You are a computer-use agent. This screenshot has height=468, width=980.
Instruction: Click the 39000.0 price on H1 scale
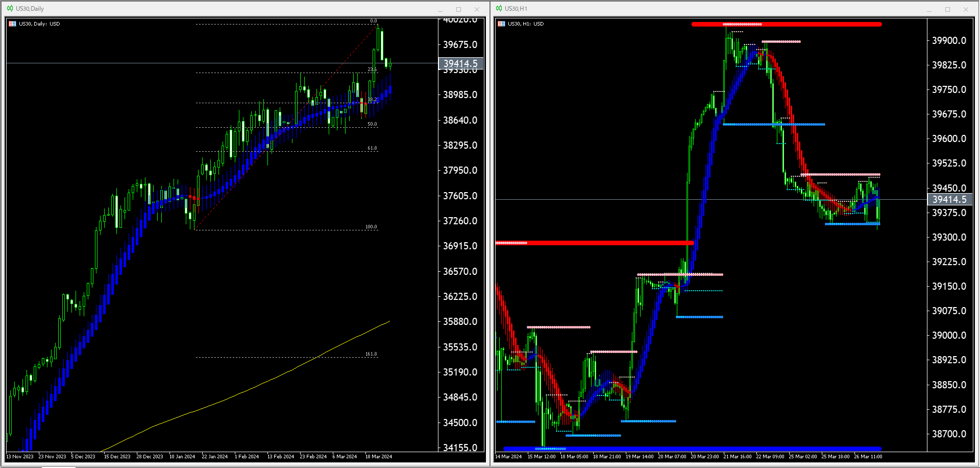(949, 335)
